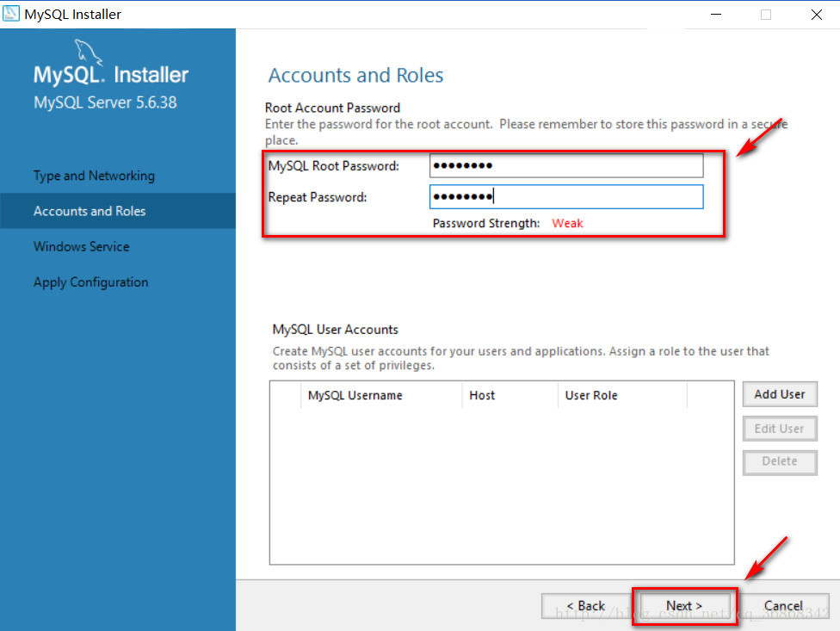Viewport: 840px width, 631px height.
Task: Cancel the installer configuration
Action: click(783, 606)
